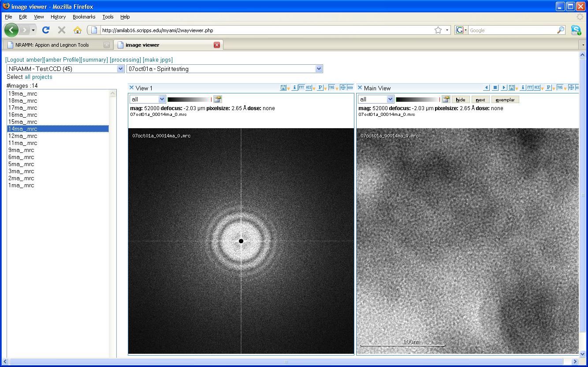
Task: Click the play forward arrow in Main View
Action: [x=503, y=88]
